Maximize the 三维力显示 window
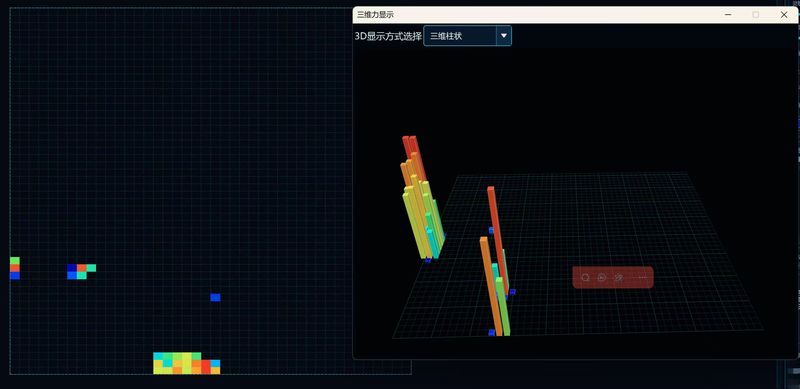Viewport: 800px width, 389px height. point(756,15)
